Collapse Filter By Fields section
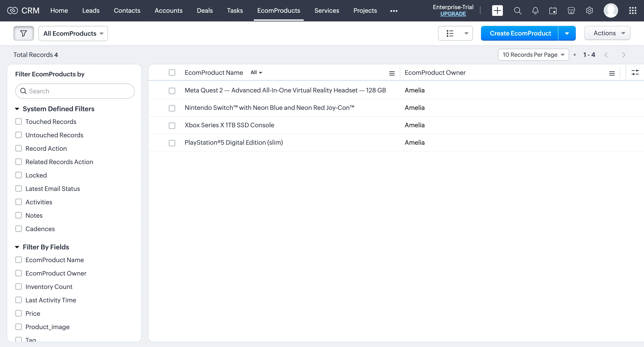 [x=17, y=247]
